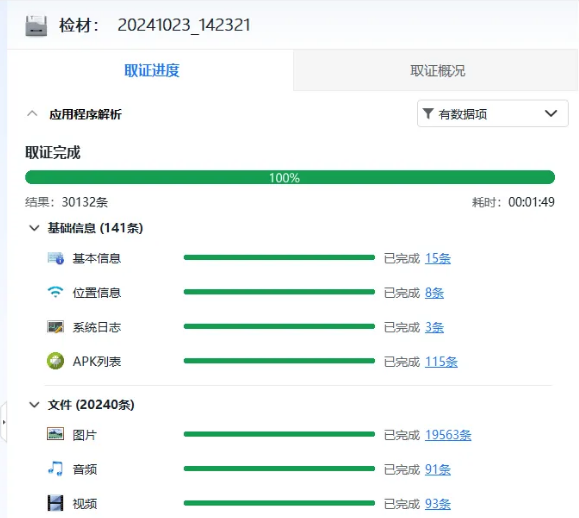Click the 音频 row label

[85, 469]
